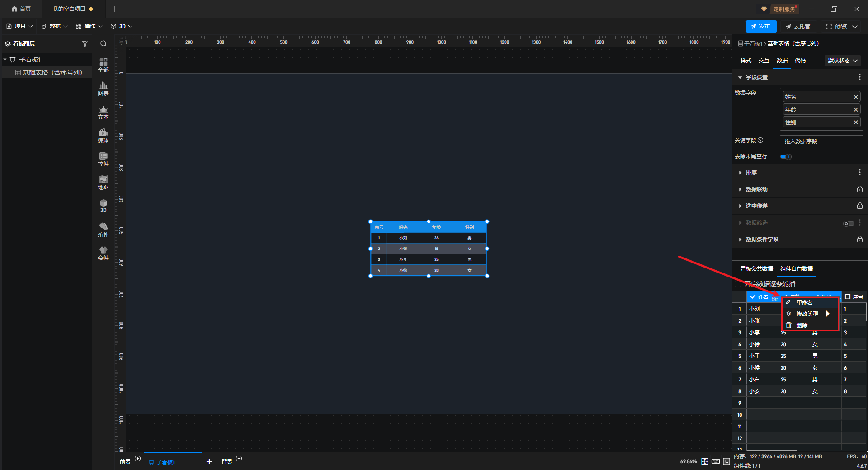This screenshot has height=470, width=868.
Task: Click the 发布 publish button
Action: pos(761,27)
